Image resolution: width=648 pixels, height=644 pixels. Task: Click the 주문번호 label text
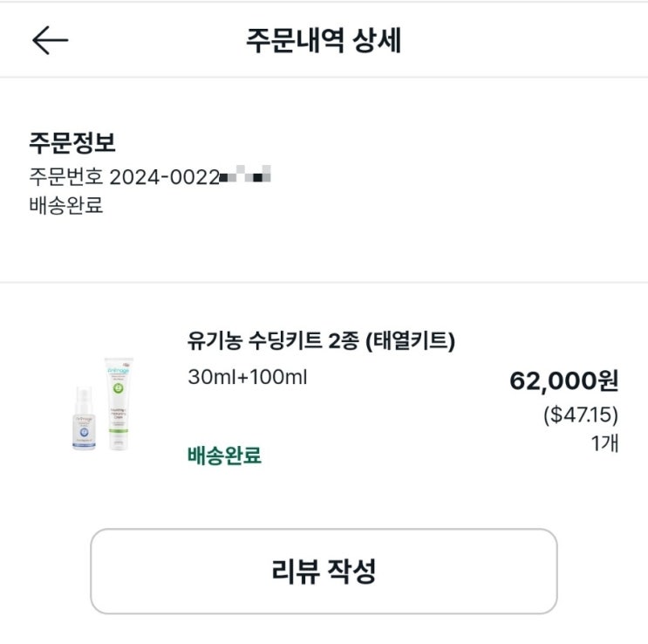coord(65,176)
